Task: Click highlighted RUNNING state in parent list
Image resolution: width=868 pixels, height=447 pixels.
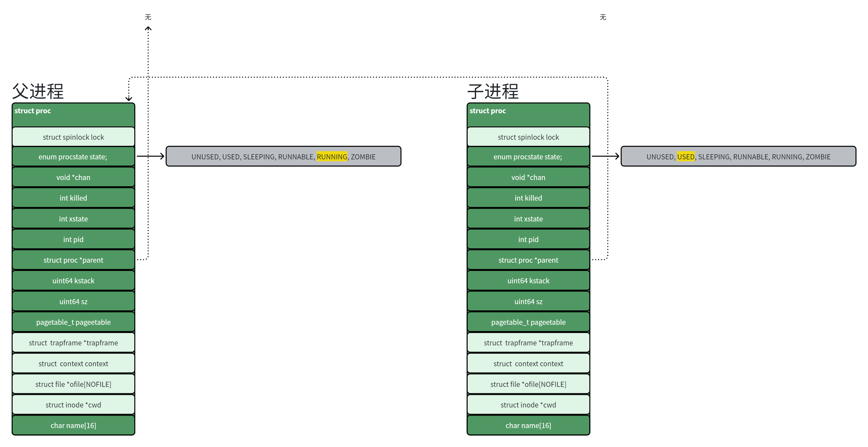Action: (x=332, y=157)
